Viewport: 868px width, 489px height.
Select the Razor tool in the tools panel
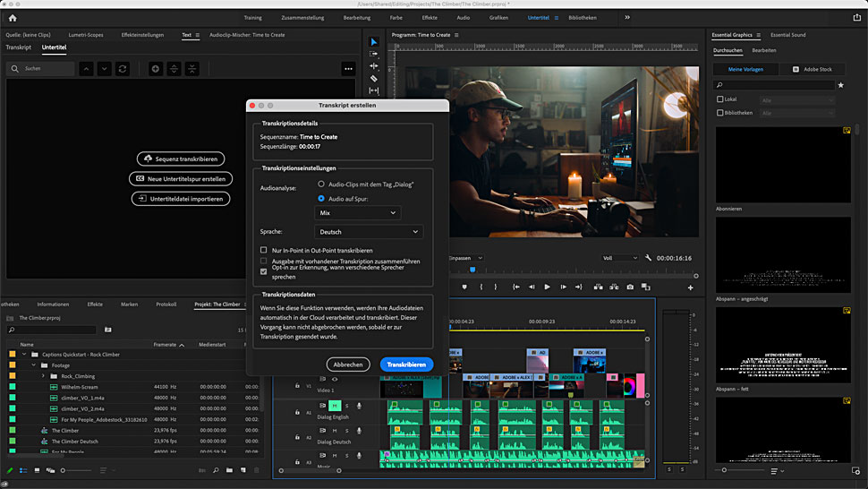(x=374, y=78)
